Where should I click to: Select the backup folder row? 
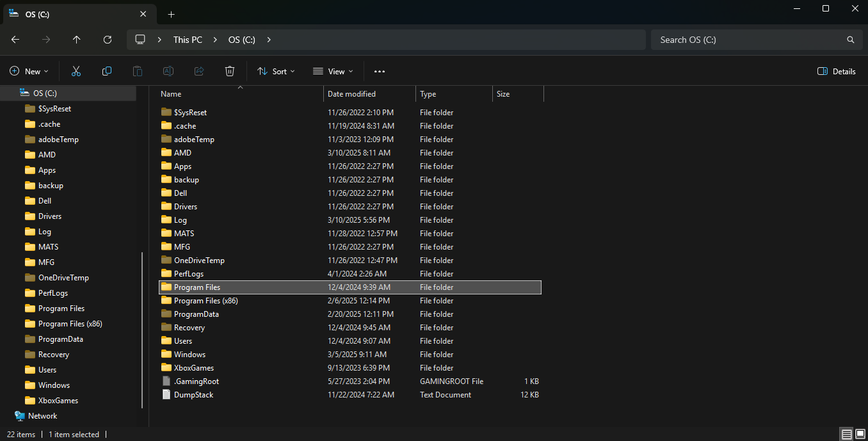point(350,180)
